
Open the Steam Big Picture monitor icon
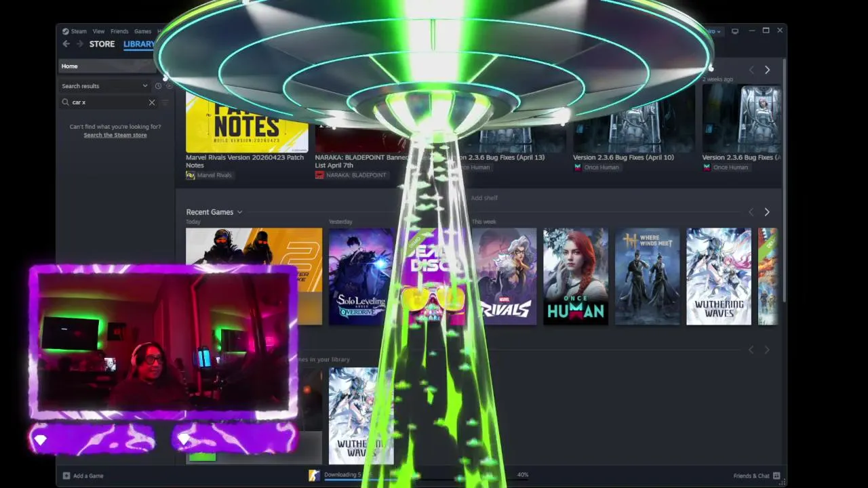click(x=735, y=31)
